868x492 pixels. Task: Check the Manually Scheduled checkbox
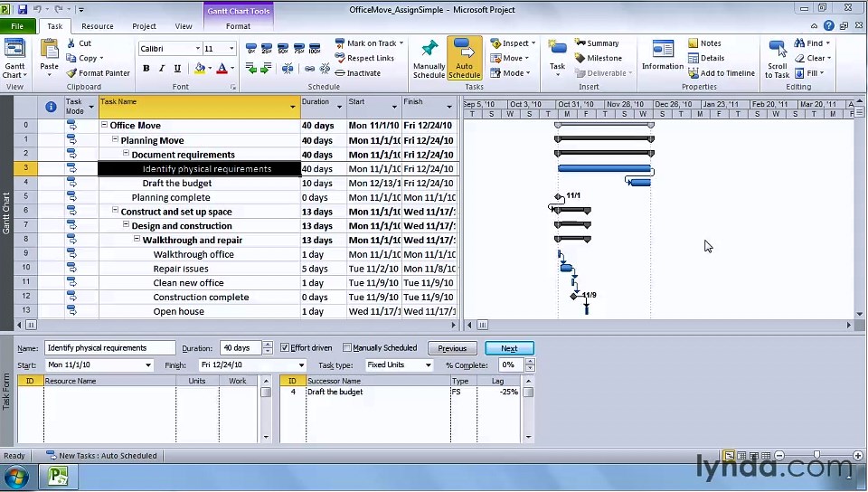[347, 347]
